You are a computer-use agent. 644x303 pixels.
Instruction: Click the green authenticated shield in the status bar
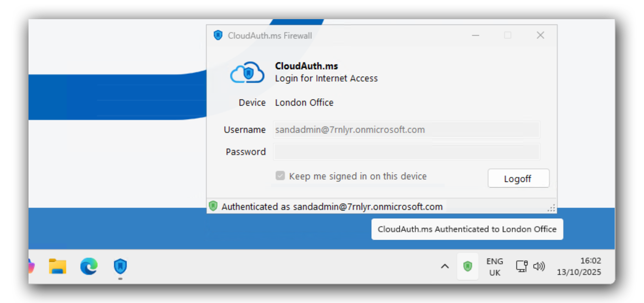point(214,207)
